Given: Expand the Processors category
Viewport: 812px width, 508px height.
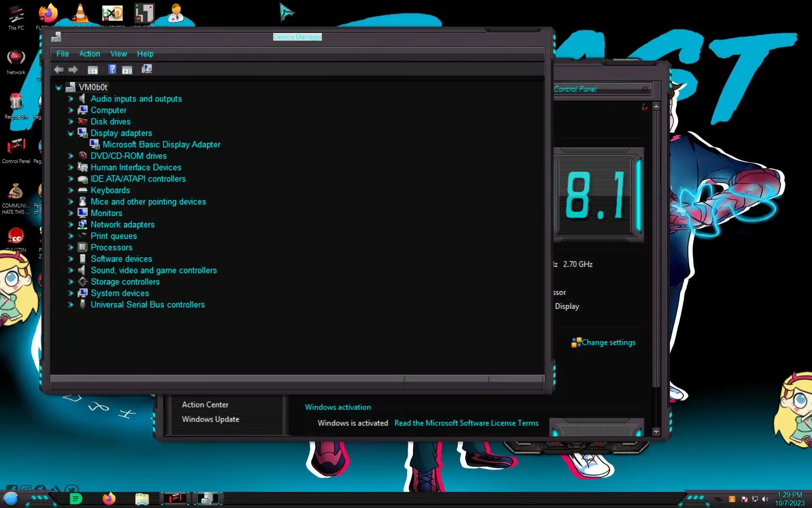Looking at the screenshot, I should [71, 248].
